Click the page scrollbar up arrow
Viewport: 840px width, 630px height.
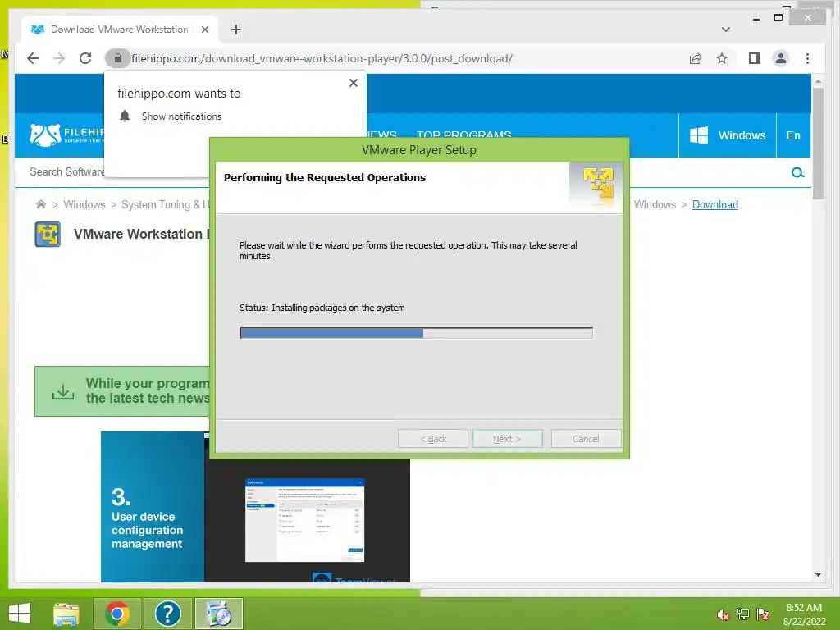point(818,81)
